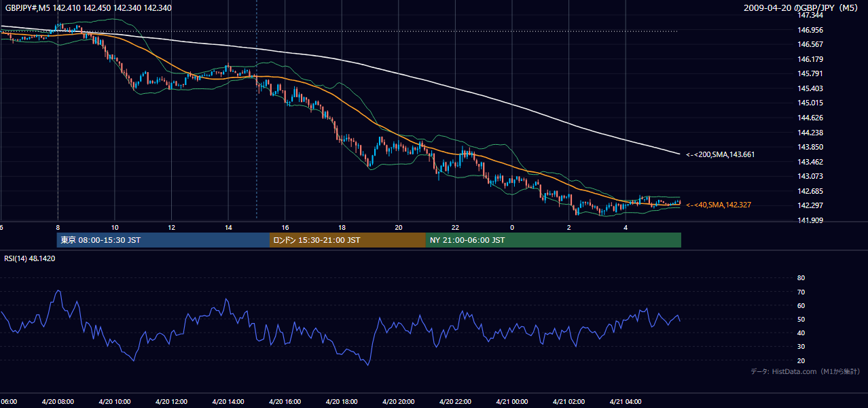Image resolution: width=868 pixels, height=408 pixels.
Task: Click price axis value 143.462
Action: (x=811, y=162)
